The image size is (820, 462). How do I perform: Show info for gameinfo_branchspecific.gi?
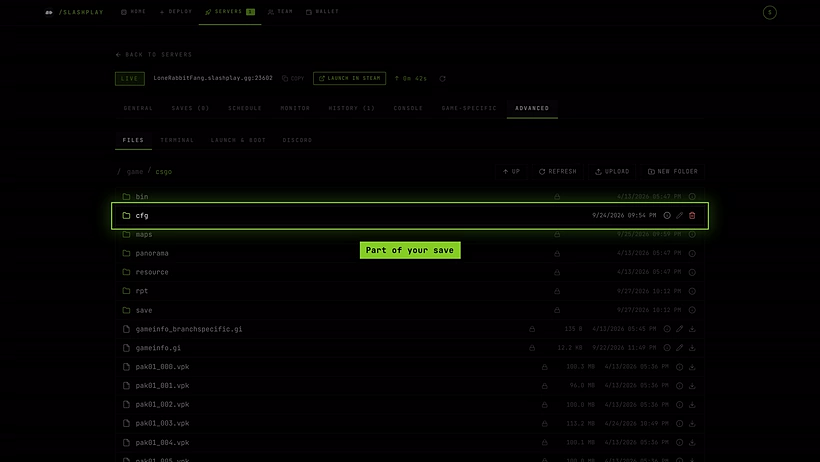tap(667, 329)
